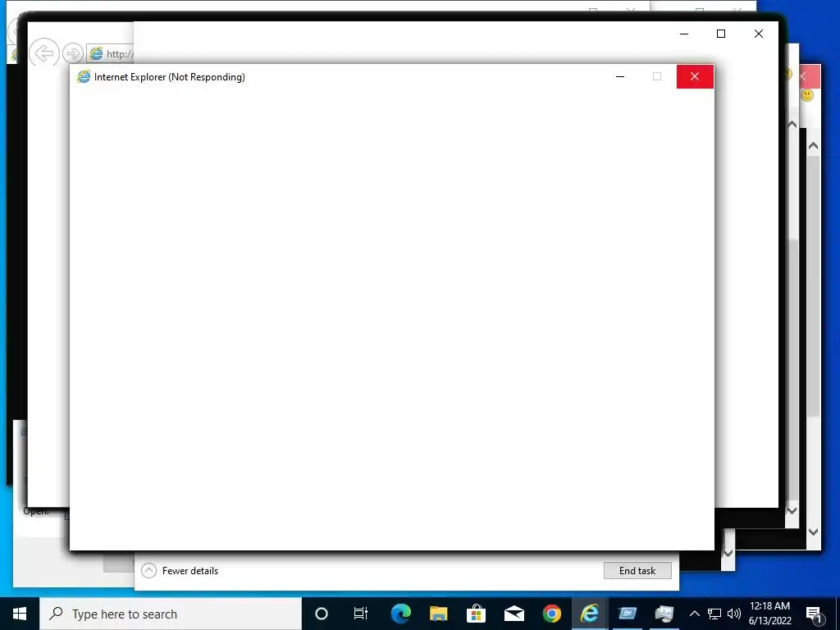Click the Back arrow in the background IE window
The width and height of the screenshot is (840, 630).
pyautogui.click(x=43, y=53)
